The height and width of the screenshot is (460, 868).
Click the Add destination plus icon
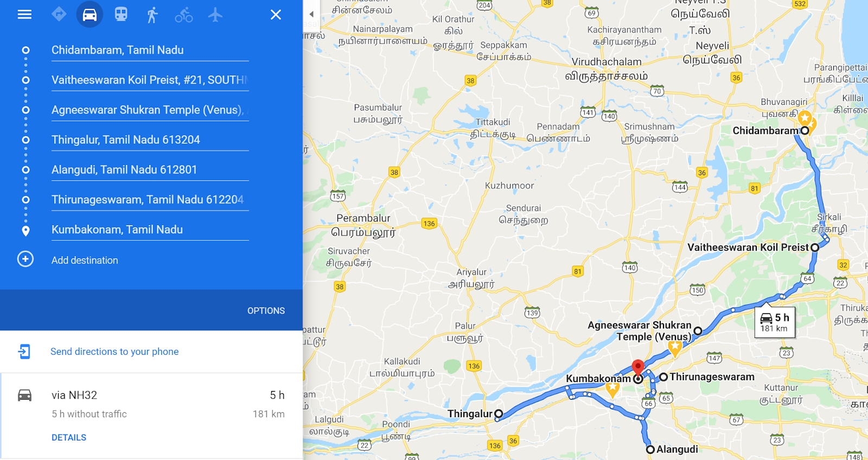point(25,259)
